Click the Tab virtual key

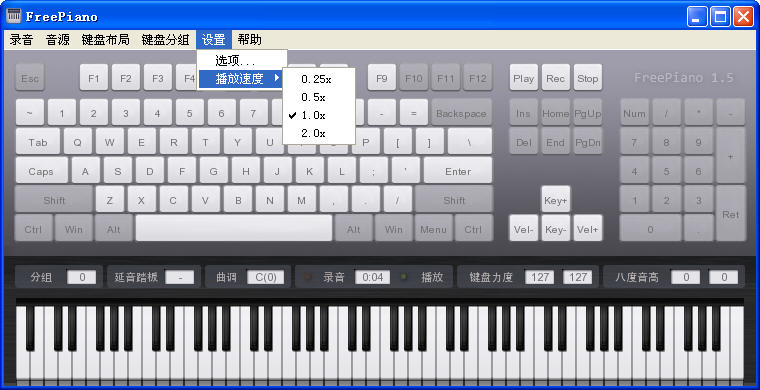pyautogui.click(x=38, y=141)
